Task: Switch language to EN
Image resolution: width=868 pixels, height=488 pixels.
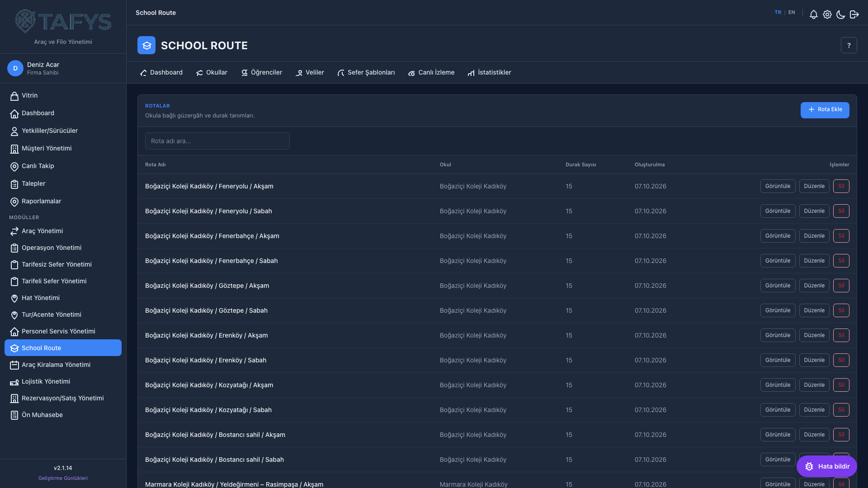Action: (792, 13)
